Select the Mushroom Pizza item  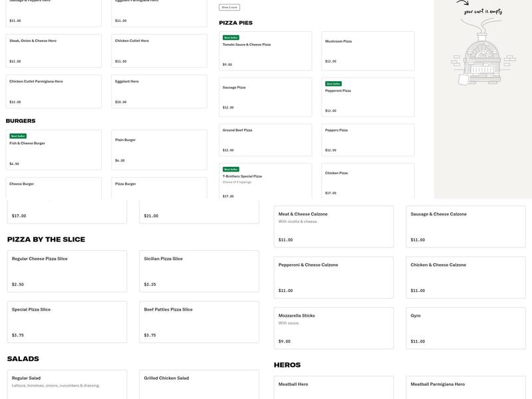click(x=368, y=51)
